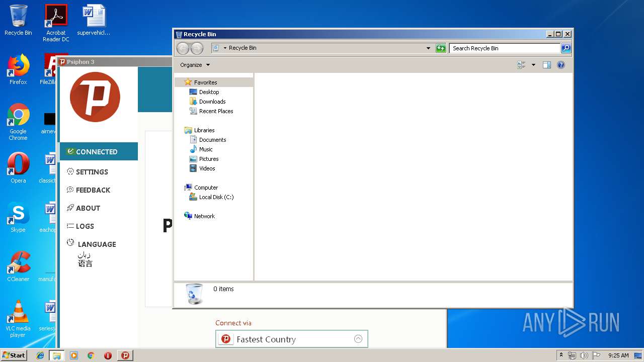Select Documents library
Screen dimensions: 644x362
coord(212,140)
